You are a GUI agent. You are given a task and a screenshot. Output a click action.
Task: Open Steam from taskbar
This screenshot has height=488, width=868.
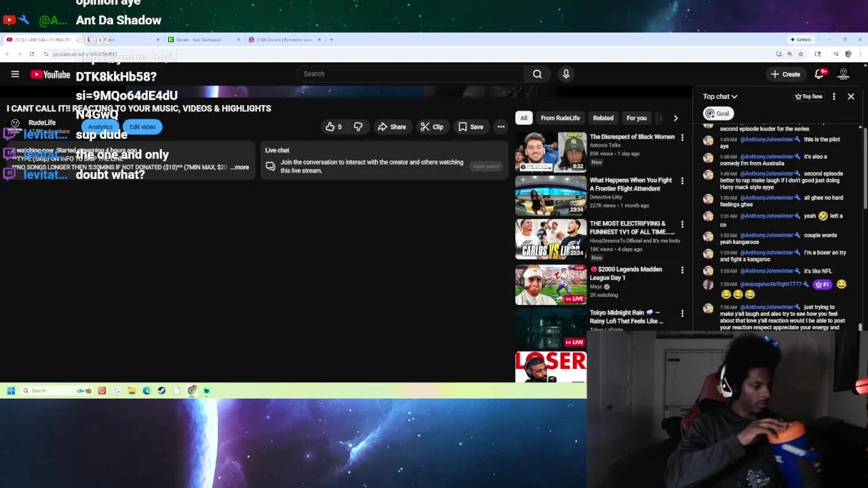[161, 390]
